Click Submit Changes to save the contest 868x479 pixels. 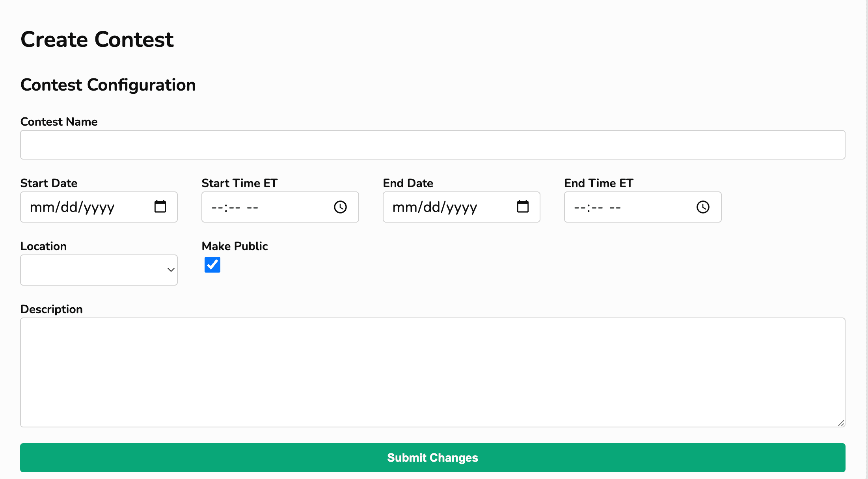pos(432,457)
